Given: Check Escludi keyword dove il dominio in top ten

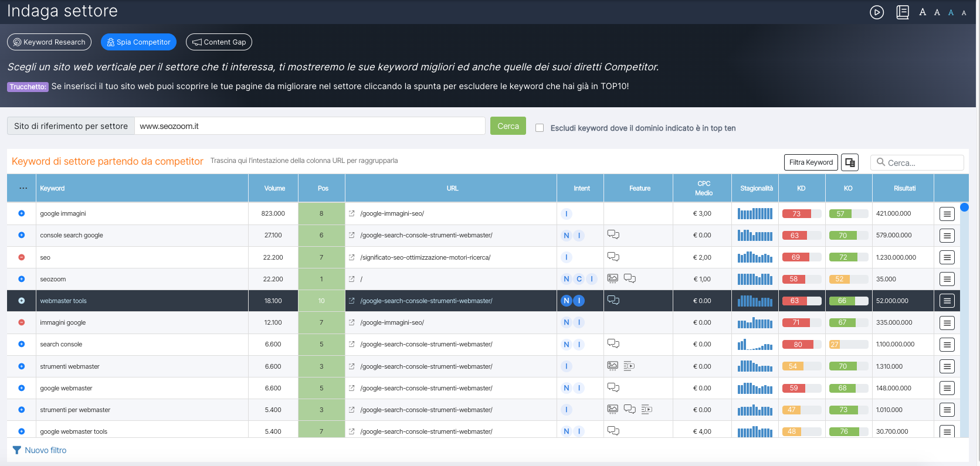Looking at the screenshot, I should pos(540,128).
